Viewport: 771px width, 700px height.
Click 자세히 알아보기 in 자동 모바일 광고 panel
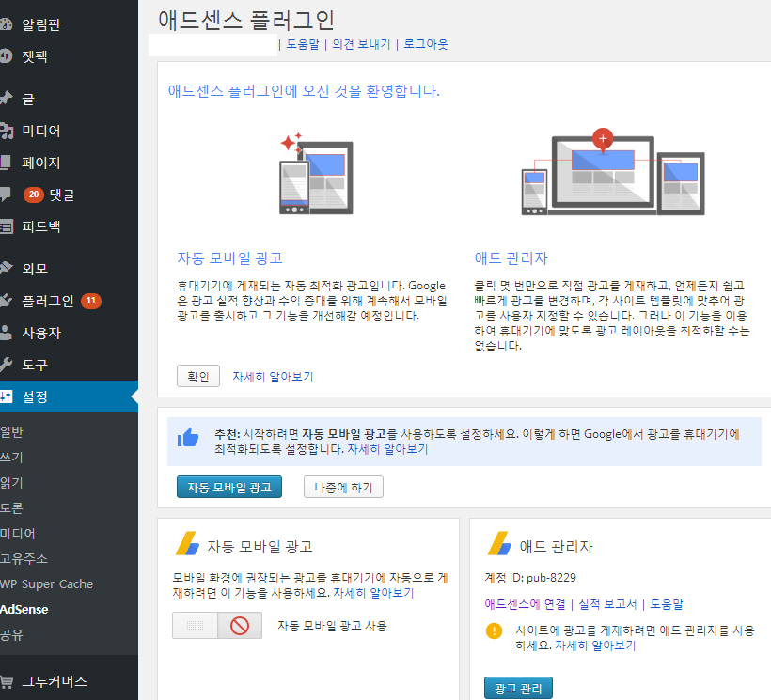pos(373,593)
